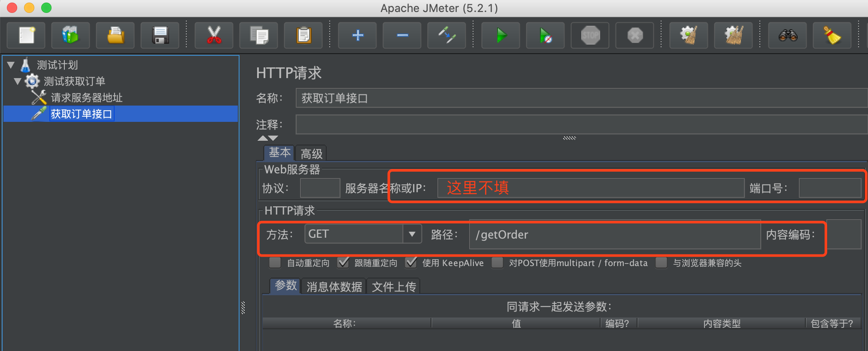
Task: Switch to the 基本 tab
Action: point(279,153)
